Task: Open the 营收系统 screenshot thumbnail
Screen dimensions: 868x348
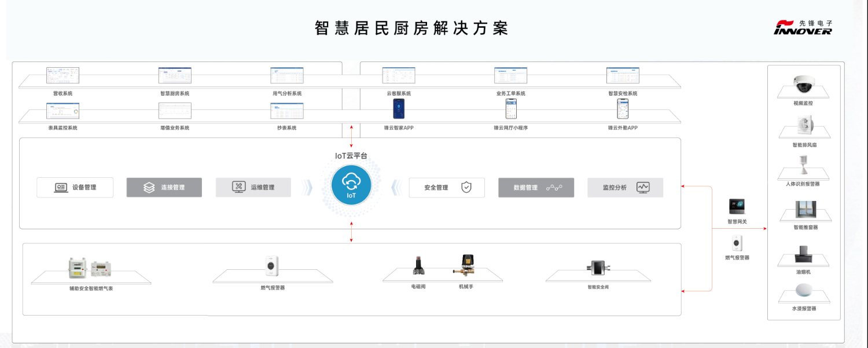Action: coord(62,75)
